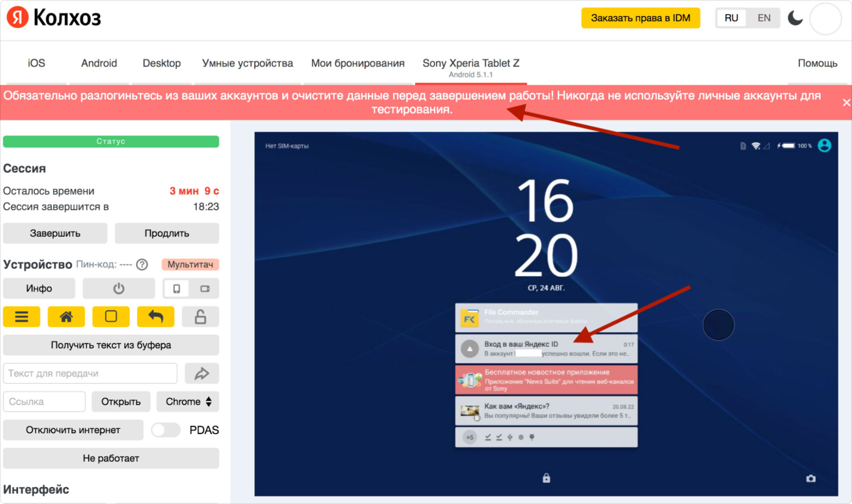Tap the device back arrow button

point(155,317)
